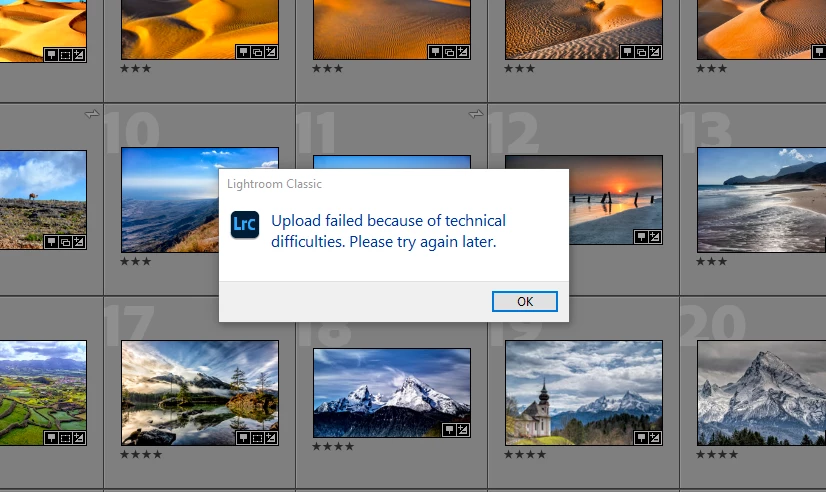
Task: Click the develop adjustments badge on the dune photo above cell 12
Action: pyautogui.click(x=655, y=52)
